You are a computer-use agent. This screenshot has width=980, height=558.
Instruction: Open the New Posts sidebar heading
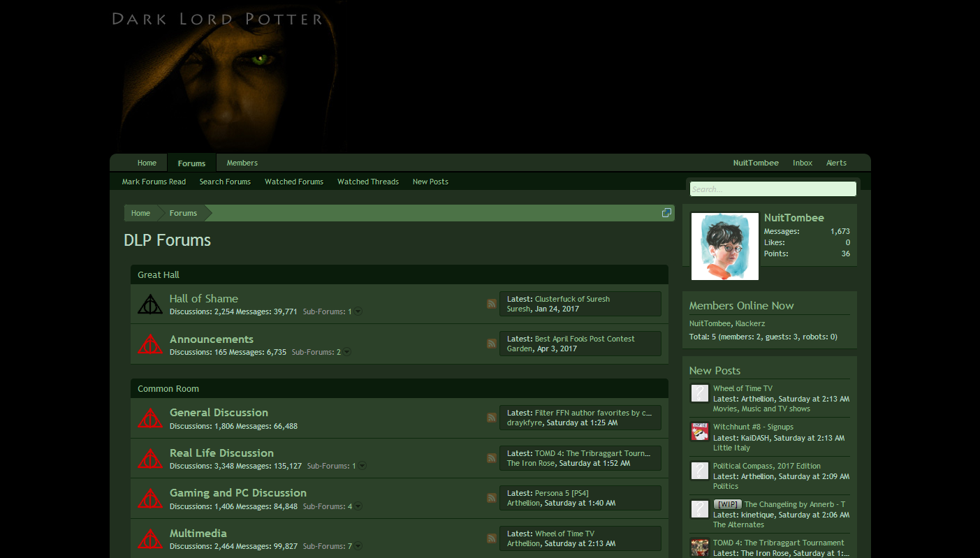point(715,371)
